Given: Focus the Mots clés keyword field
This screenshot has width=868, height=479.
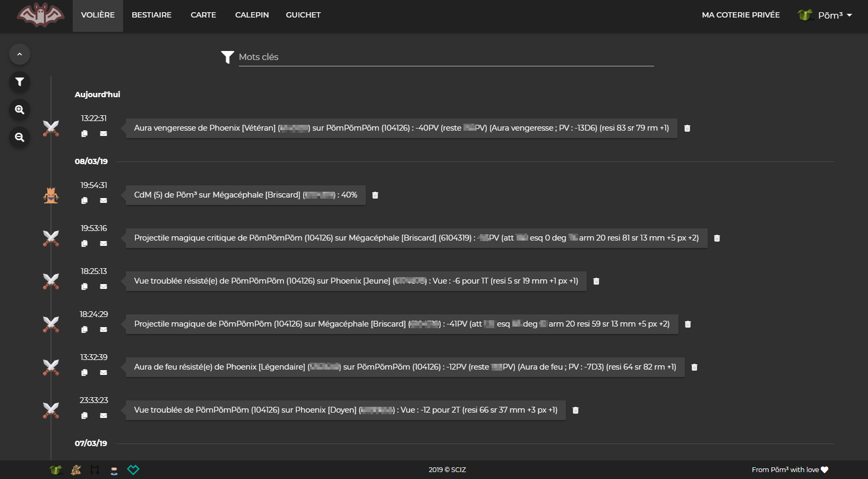Looking at the screenshot, I should coord(446,57).
